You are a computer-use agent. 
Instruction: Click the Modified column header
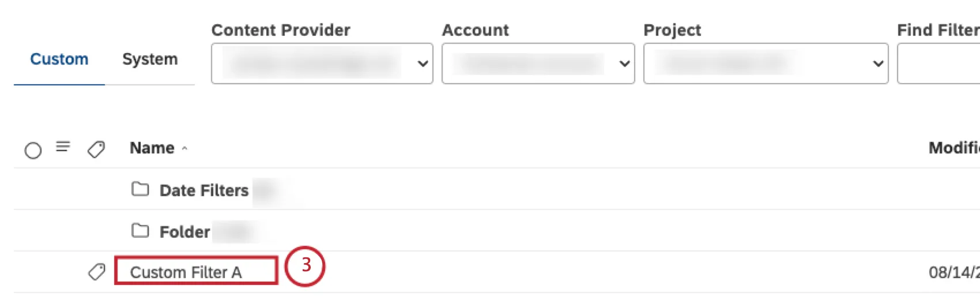coord(954,148)
